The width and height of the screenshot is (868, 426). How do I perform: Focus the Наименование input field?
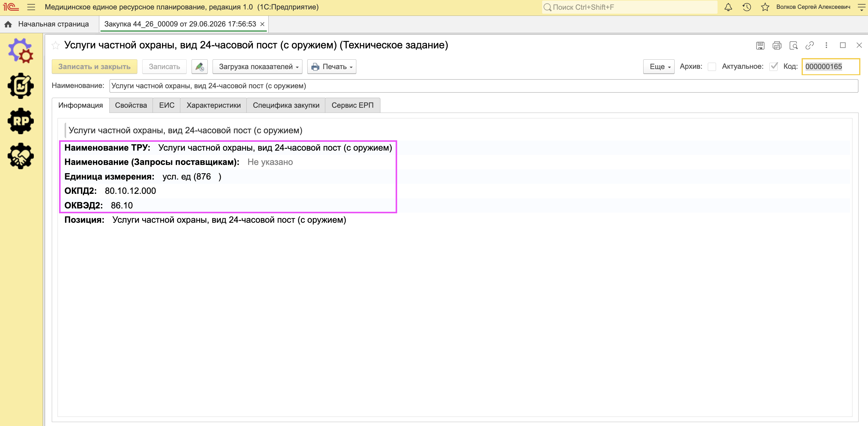(x=484, y=86)
